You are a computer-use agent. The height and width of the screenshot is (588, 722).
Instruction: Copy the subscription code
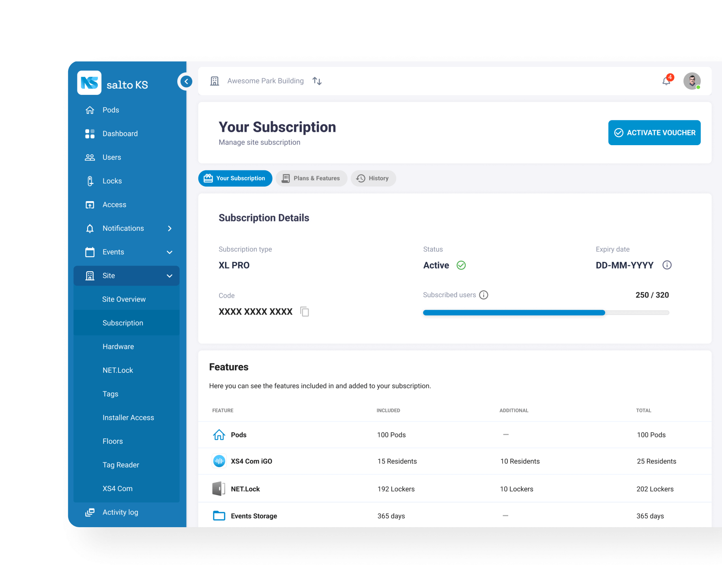point(305,312)
